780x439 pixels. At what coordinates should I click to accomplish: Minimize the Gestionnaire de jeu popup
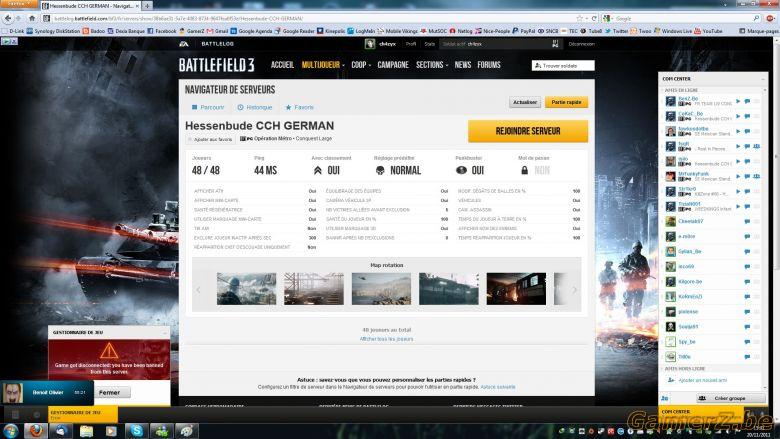point(165,332)
